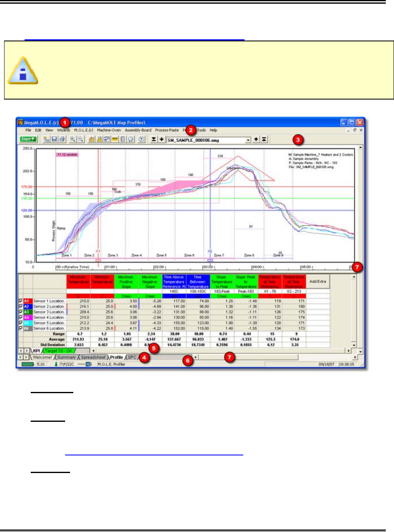Click the graph line chart toolbar icon
Screen dimensions: 394x532
pyautogui.click(x=107, y=139)
